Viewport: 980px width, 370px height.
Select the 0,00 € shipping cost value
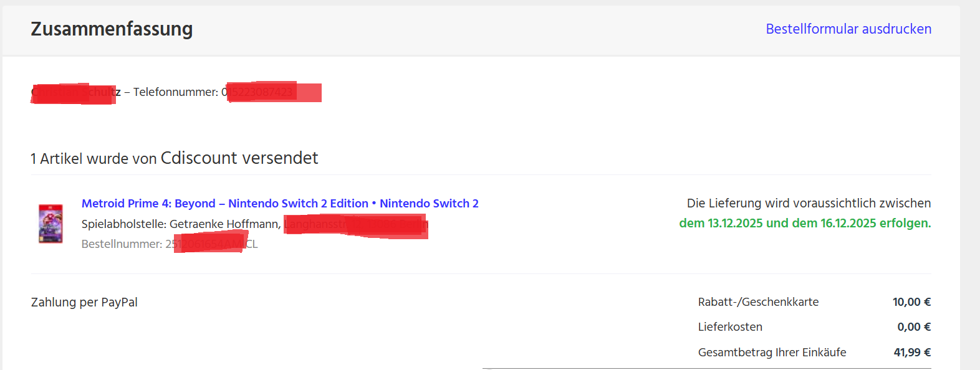[913, 326]
